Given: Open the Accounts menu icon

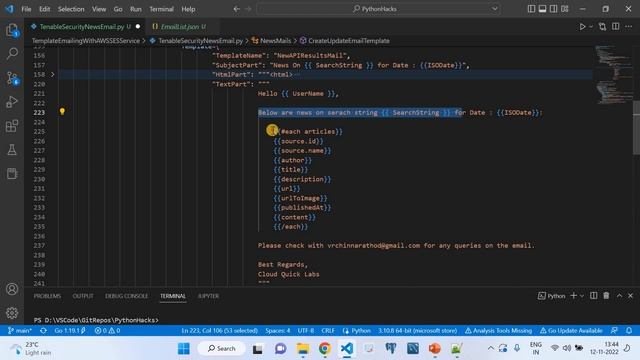Looking at the screenshot, I should (12, 289).
